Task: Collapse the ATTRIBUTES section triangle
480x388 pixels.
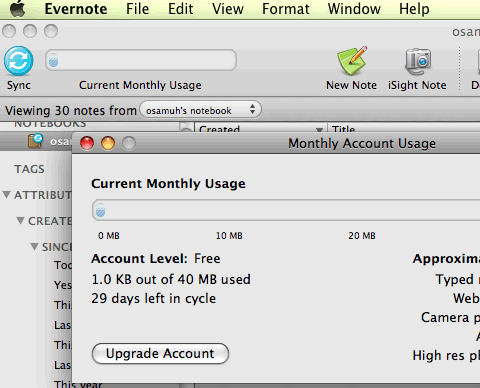Action: point(7,194)
